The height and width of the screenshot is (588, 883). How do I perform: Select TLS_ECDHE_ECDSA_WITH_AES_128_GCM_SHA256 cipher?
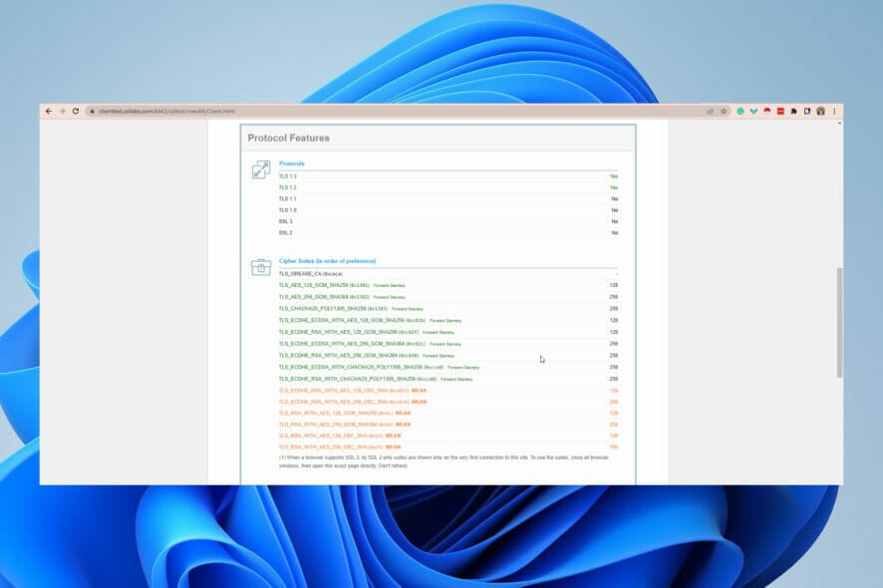448,321
